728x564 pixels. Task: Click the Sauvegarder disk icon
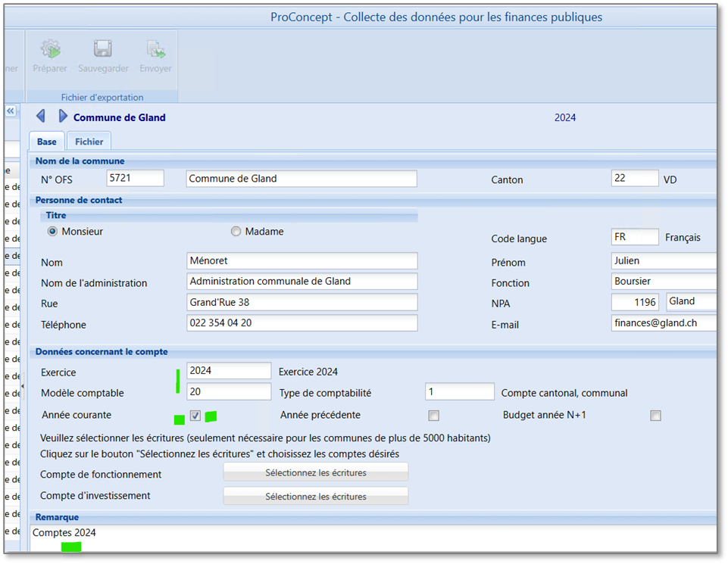[x=103, y=50]
